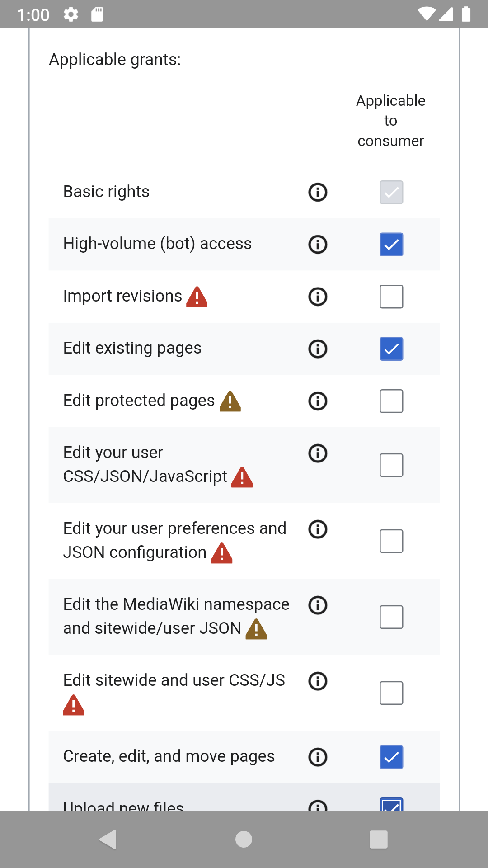Tap info icon for sitewide and user CSS/JS
This screenshot has height=868, width=488.
[318, 681]
